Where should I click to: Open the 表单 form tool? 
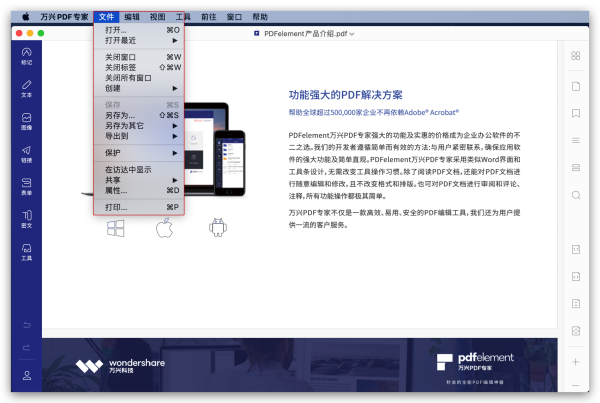click(26, 186)
